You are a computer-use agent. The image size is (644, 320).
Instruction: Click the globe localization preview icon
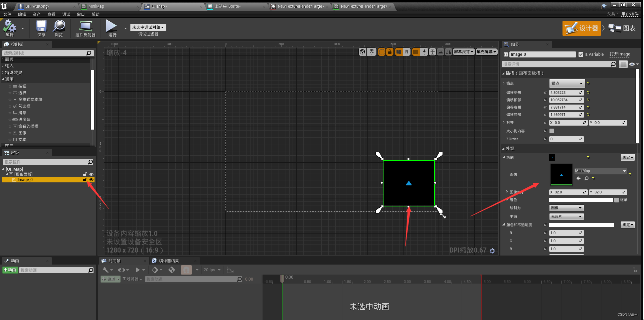click(x=363, y=52)
